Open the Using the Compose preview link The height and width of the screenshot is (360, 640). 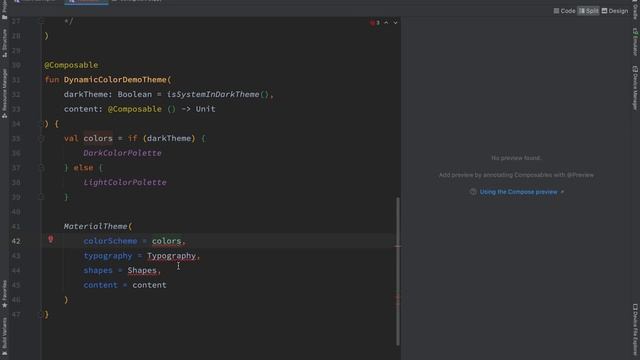tap(518, 192)
